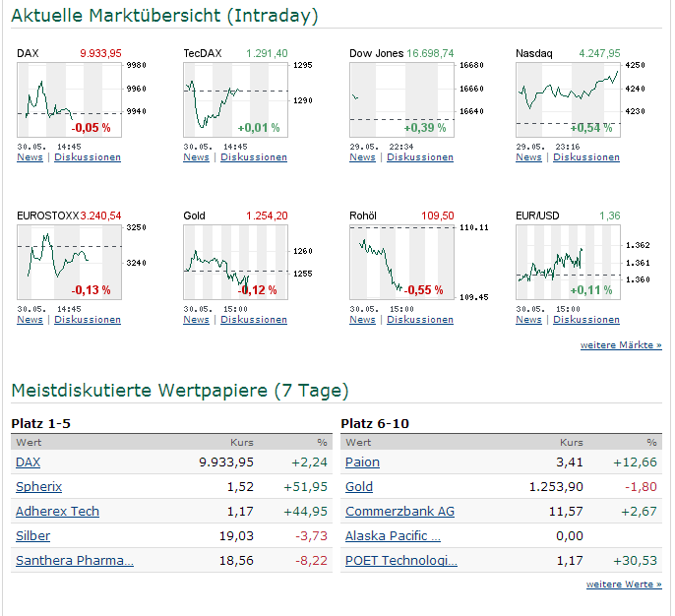This screenshot has width=675, height=616.
Task: Open the Commerzbank AG link
Action: 399,511
